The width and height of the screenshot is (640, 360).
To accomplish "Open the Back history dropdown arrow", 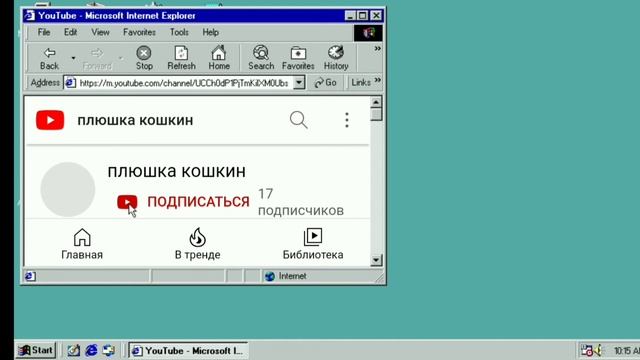I will click(x=73, y=58).
